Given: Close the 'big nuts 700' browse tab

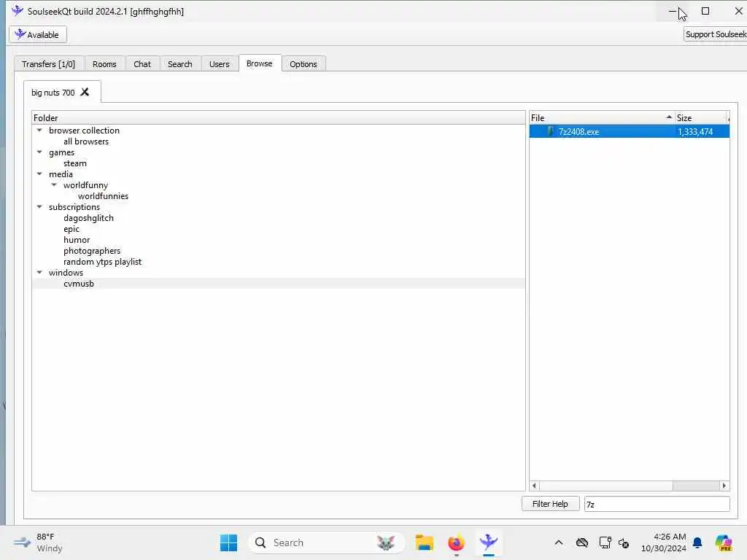Looking at the screenshot, I should (x=85, y=92).
